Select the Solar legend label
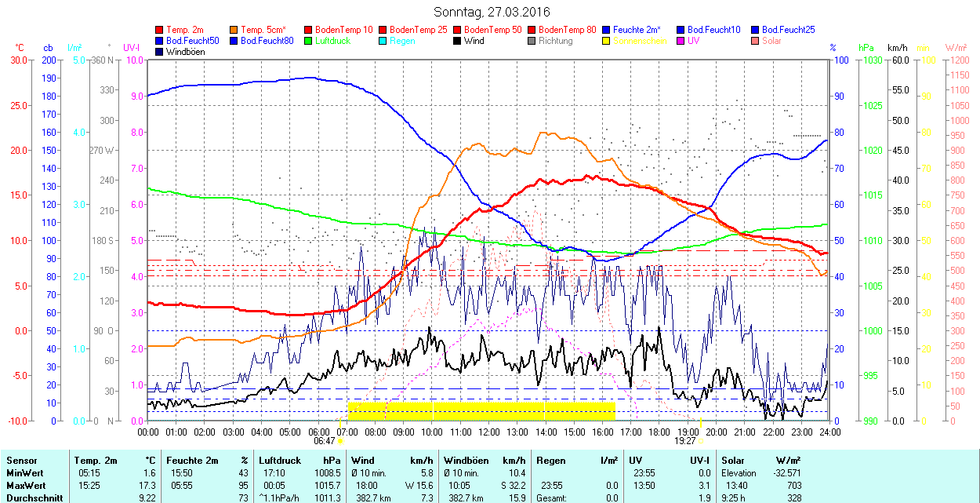 coord(771,41)
